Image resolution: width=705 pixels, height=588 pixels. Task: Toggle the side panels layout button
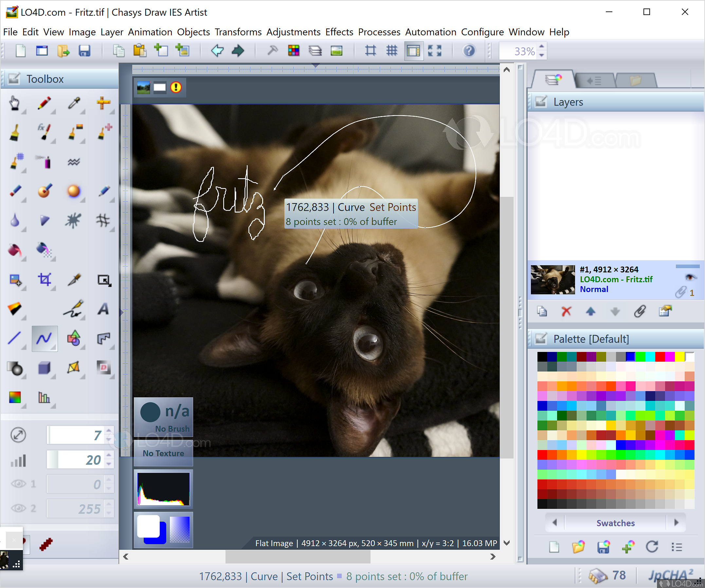[414, 51]
